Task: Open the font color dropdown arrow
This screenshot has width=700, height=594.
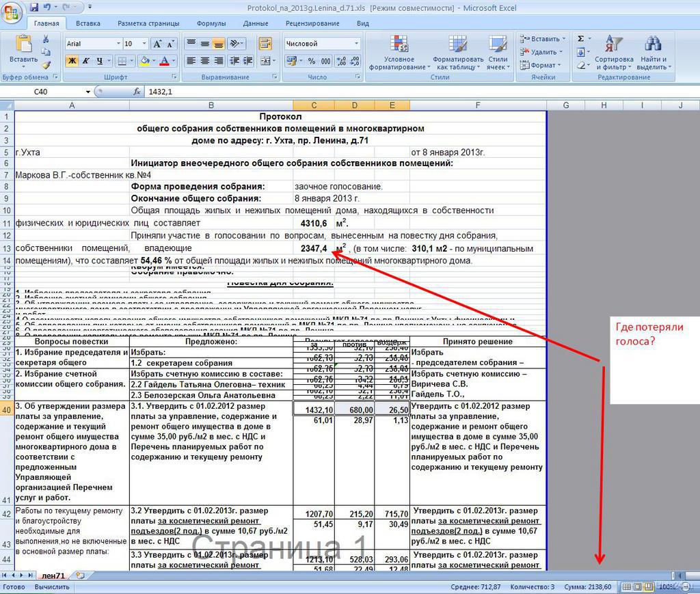Action: pyautogui.click(x=174, y=61)
